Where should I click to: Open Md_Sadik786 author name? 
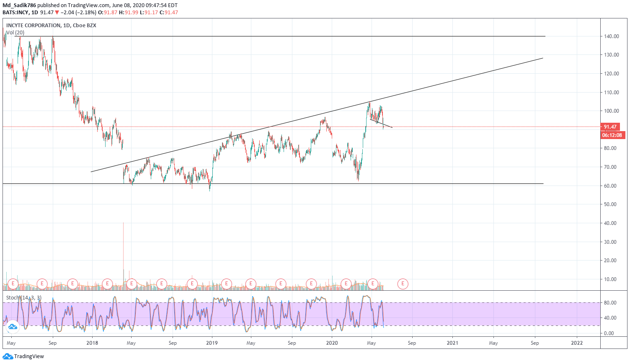click(19, 5)
